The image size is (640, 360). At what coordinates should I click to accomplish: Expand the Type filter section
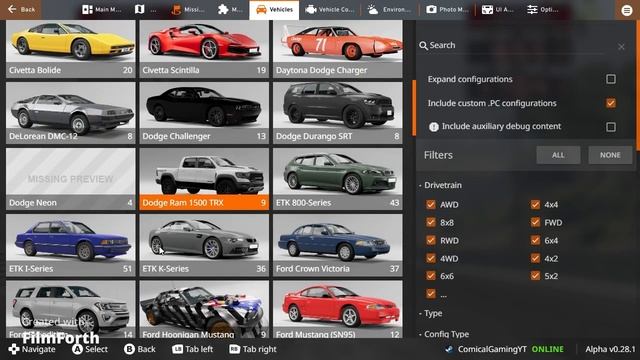[x=431, y=313]
